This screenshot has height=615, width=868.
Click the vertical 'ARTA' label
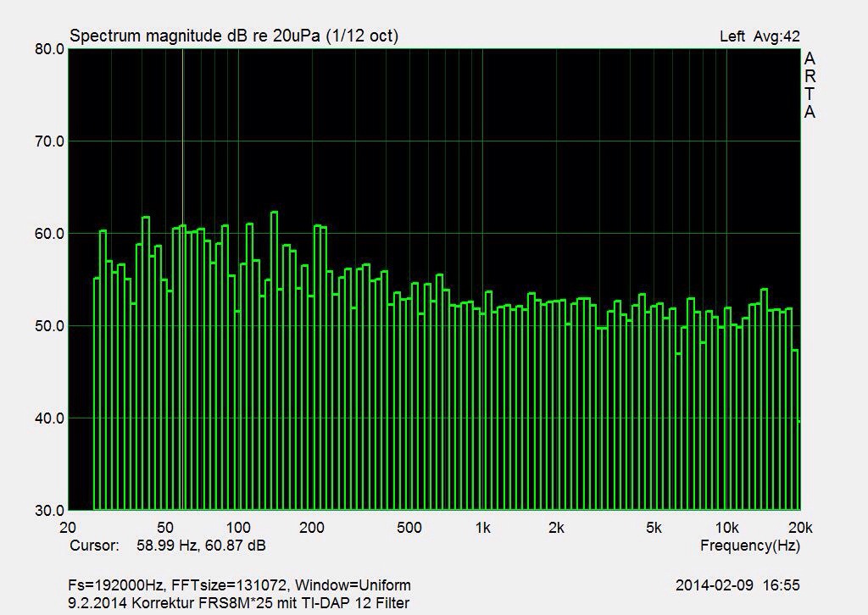point(810,86)
